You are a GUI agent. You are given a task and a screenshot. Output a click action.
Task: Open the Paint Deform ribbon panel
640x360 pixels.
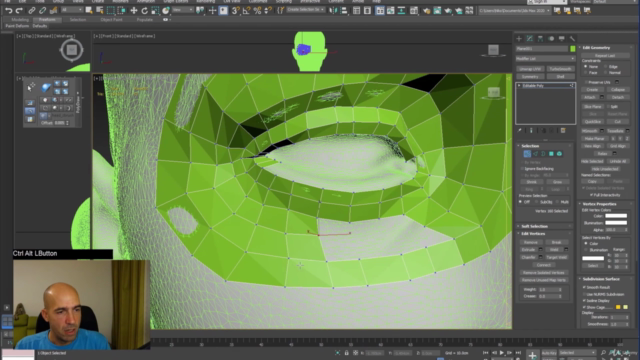(x=17, y=26)
